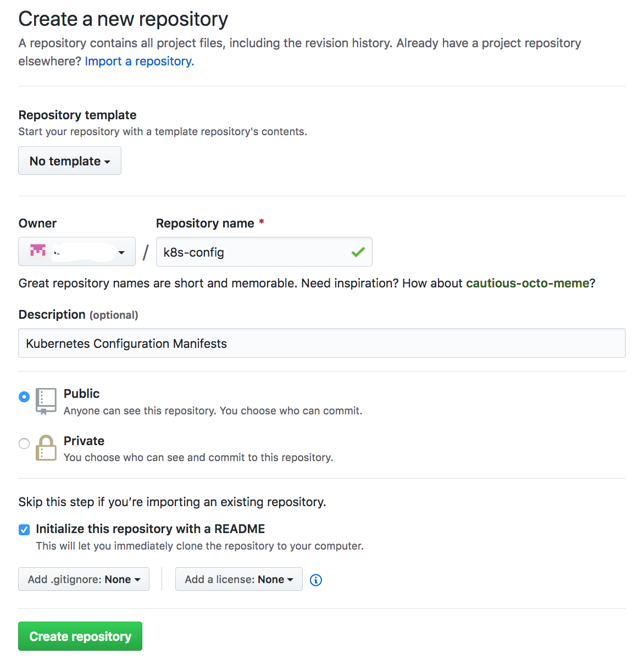The height and width of the screenshot is (665, 644).
Task: Open the Owner selection dropdown
Action: click(x=76, y=251)
